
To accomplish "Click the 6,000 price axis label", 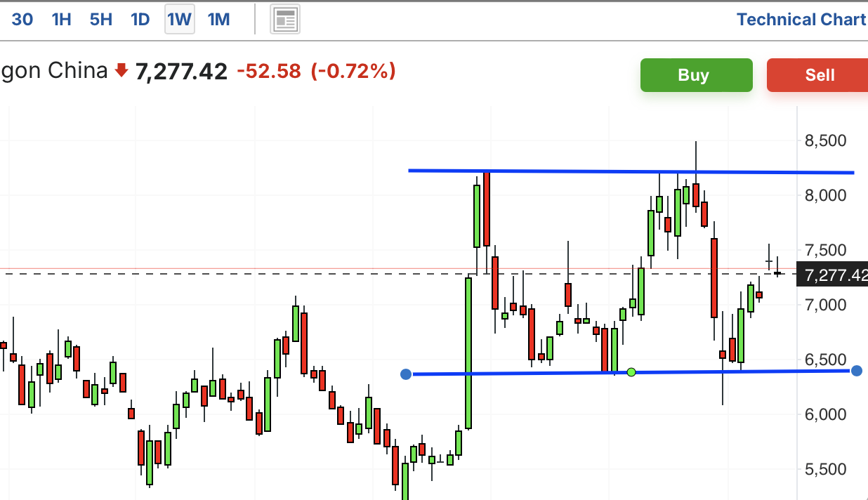I will (825, 414).
